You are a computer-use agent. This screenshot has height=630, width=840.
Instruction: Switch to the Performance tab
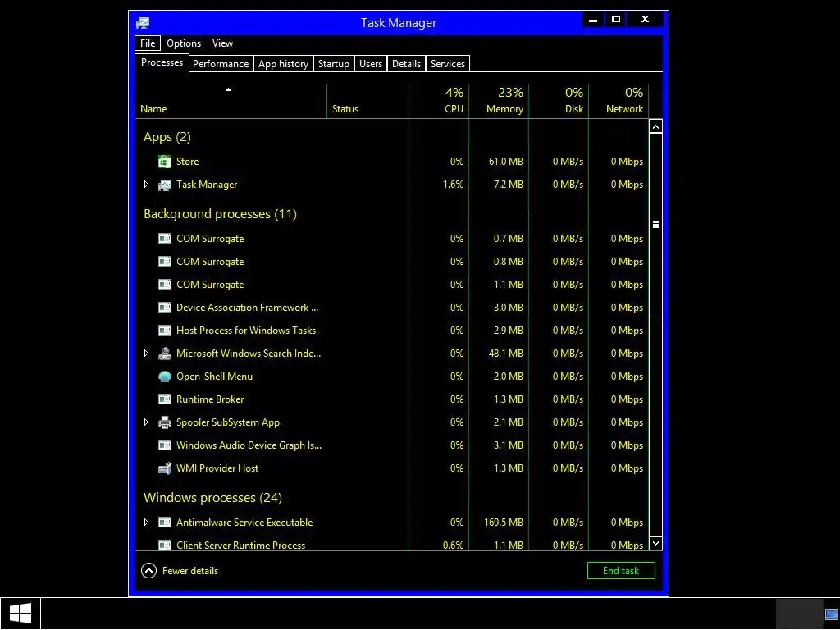221,64
